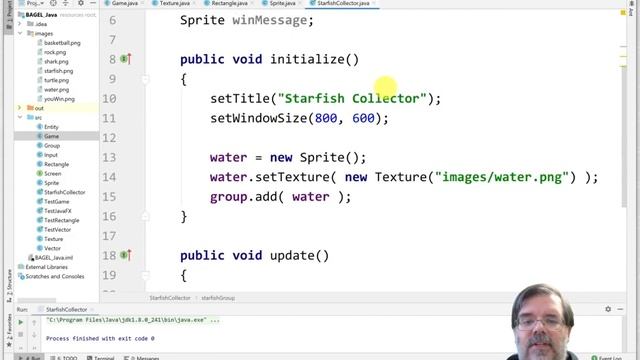
Task: Select the Input class in src
Action: point(51,155)
